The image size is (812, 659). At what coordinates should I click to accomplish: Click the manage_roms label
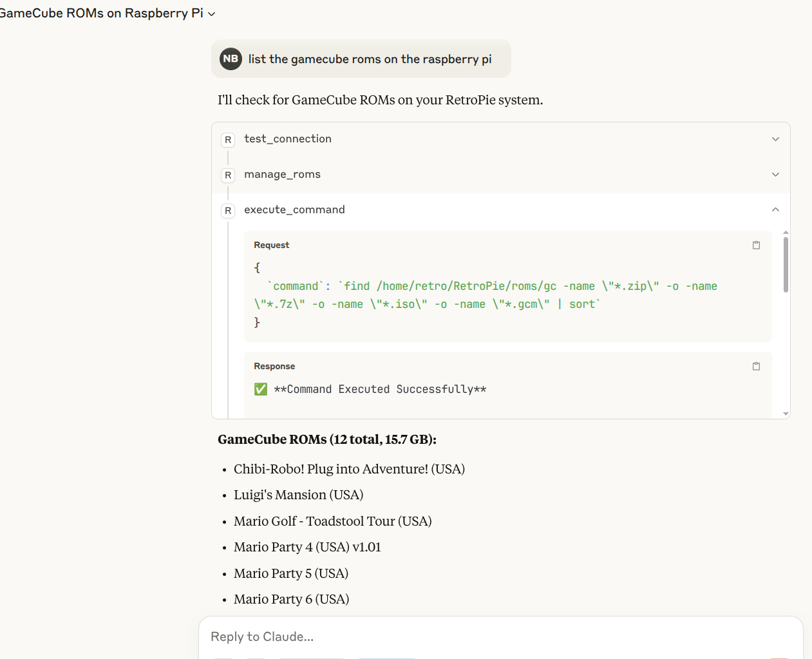click(x=282, y=174)
